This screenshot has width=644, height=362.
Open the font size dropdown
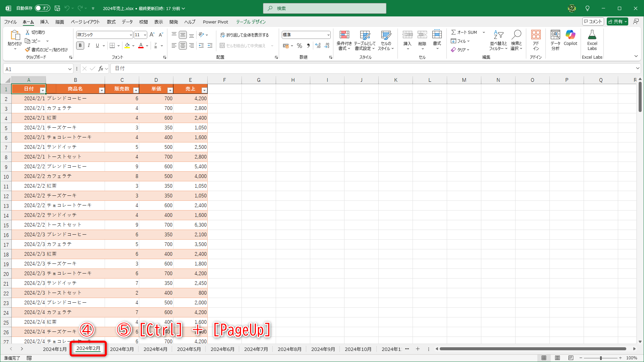[x=145, y=35]
